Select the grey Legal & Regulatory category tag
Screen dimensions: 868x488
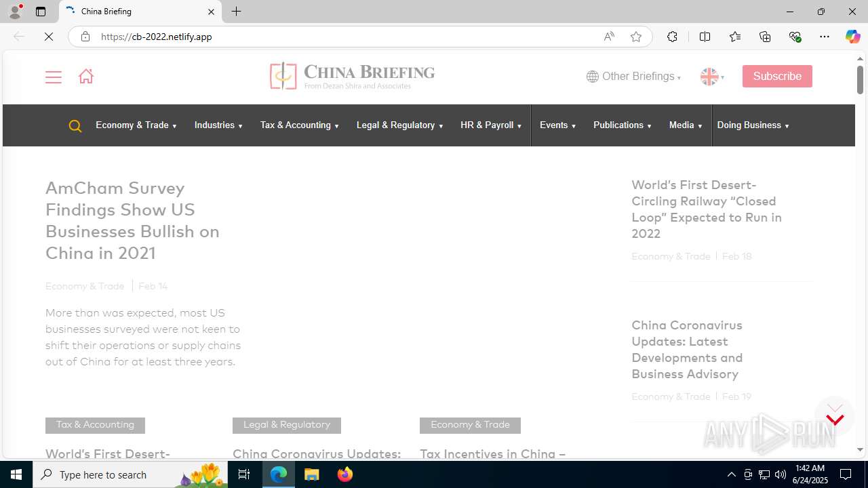click(287, 425)
